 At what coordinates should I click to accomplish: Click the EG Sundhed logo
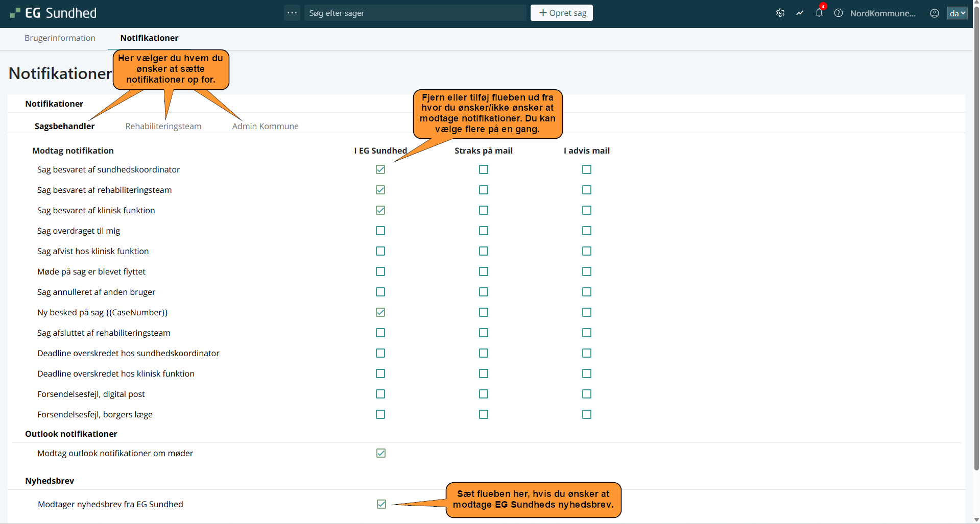point(54,13)
